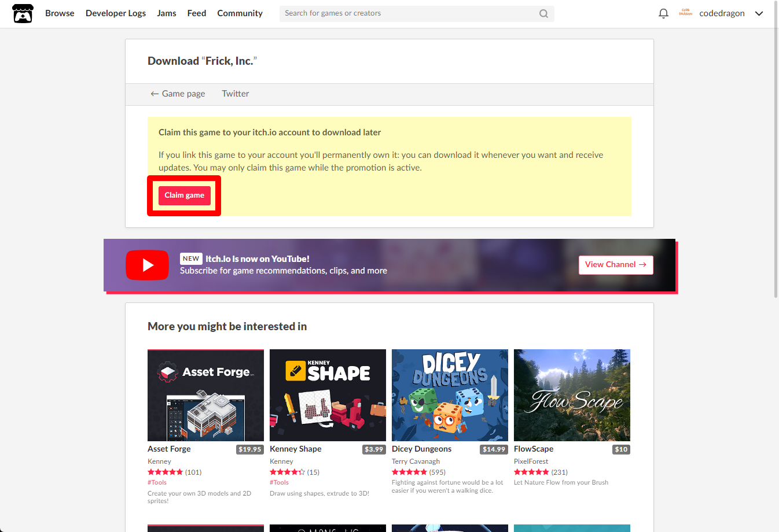
Task: Click the search games field
Action: click(417, 13)
